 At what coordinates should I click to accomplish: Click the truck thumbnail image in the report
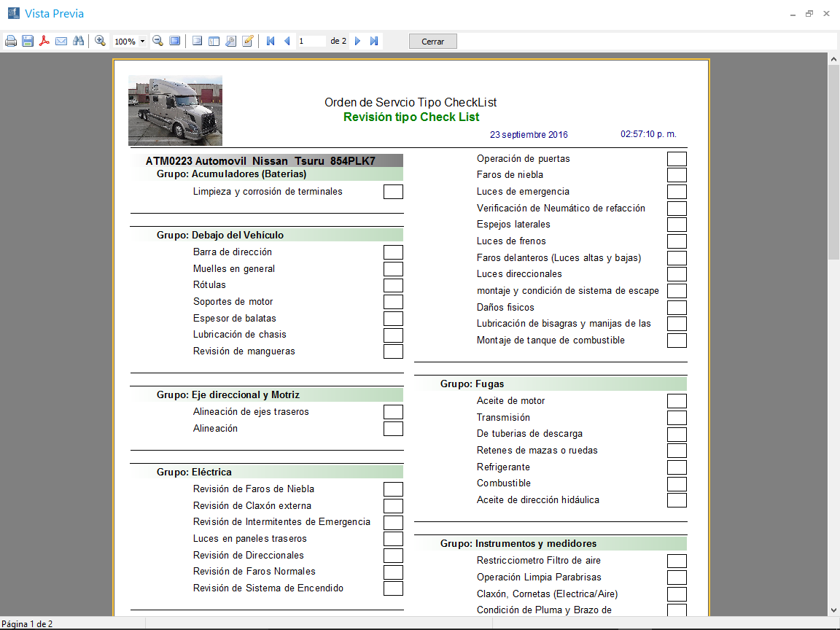(x=175, y=110)
